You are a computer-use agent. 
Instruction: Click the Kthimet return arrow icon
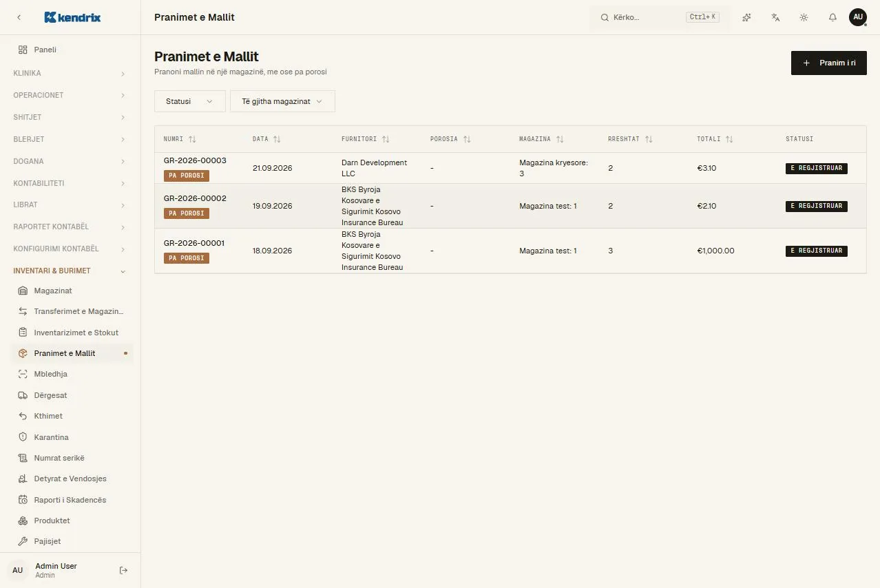23,416
